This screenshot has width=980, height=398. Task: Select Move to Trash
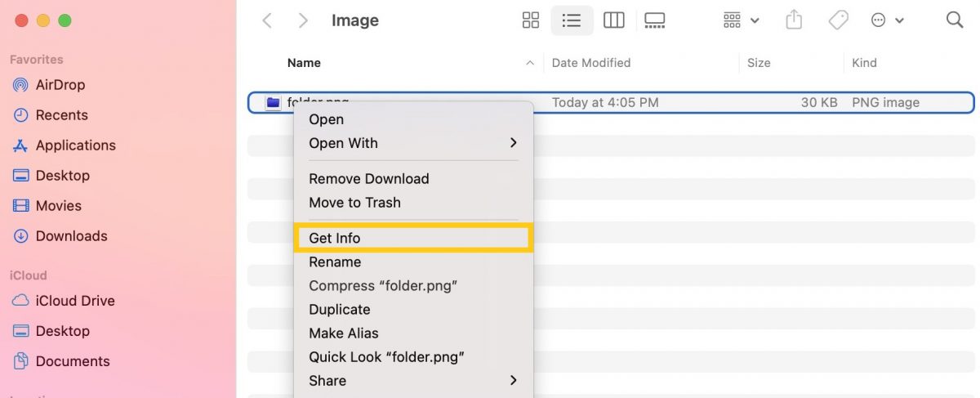pyautogui.click(x=354, y=203)
